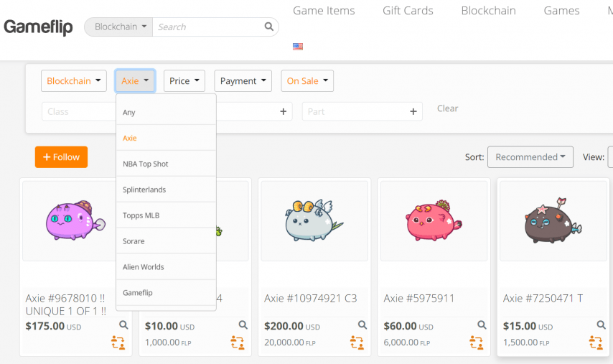This screenshot has height=364, width=613.
Task: Open Game Items in top navigation
Action: [x=324, y=11]
